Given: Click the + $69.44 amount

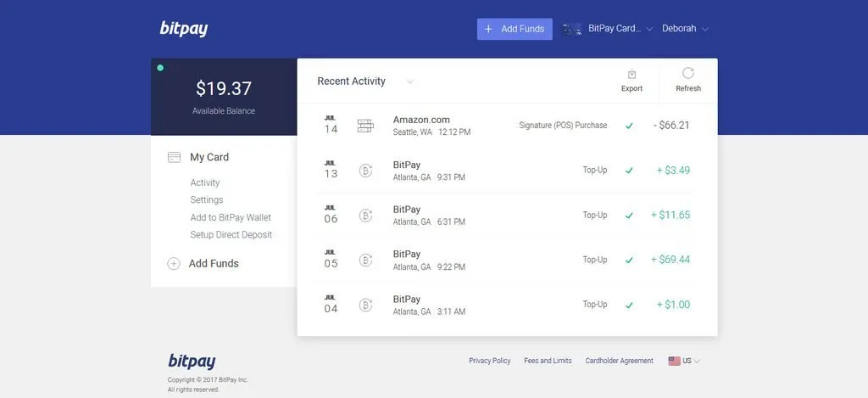Looking at the screenshot, I should coord(670,260).
